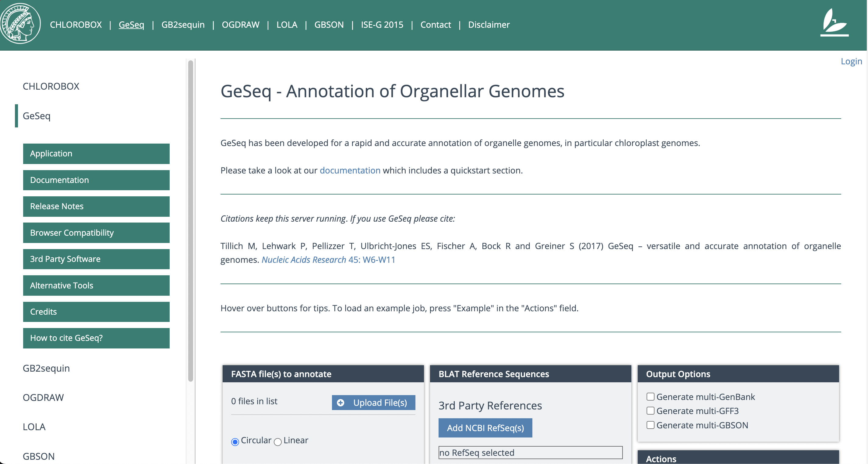Click the plant leaf logo icon
This screenshot has width=868, height=464.
pos(834,22)
